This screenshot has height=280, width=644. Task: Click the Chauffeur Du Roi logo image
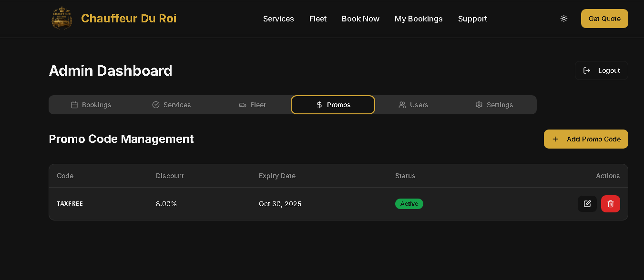tap(62, 19)
